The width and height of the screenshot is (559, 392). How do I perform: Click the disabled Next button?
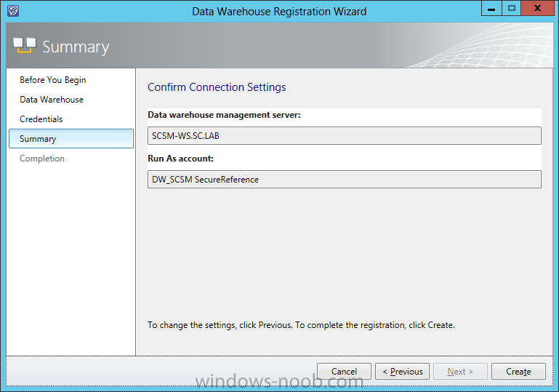(460, 372)
